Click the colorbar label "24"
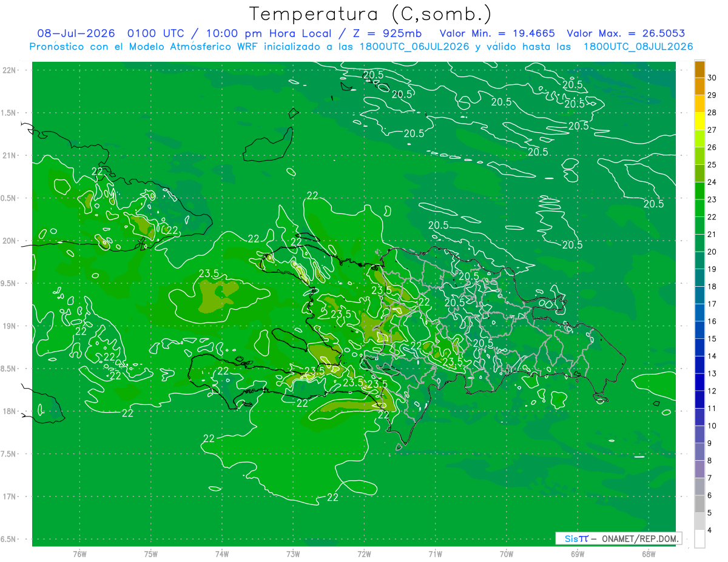 point(712,182)
